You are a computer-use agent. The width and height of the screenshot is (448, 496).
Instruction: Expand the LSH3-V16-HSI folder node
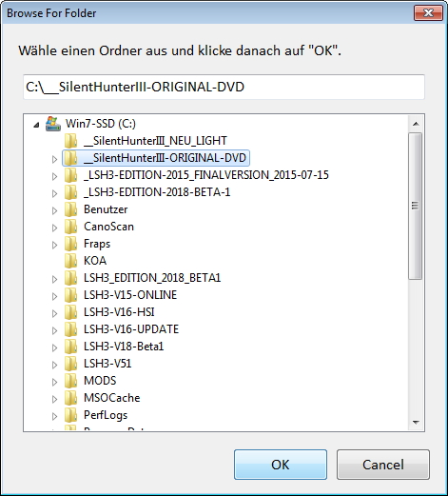point(54,313)
